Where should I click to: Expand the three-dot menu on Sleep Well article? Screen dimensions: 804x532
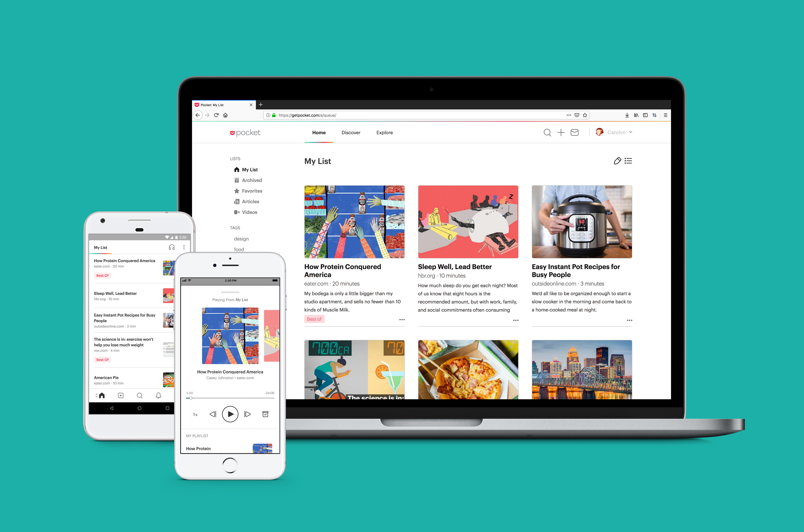[x=516, y=319]
